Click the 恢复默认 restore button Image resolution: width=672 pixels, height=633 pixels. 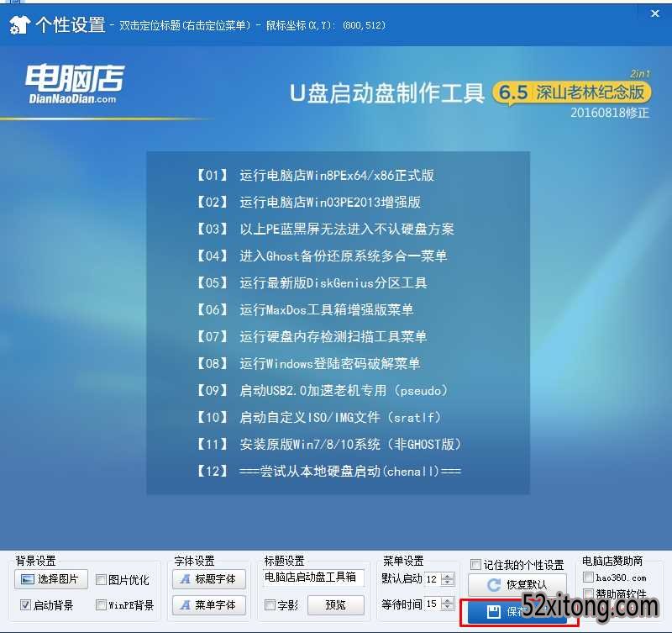click(x=517, y=584)
